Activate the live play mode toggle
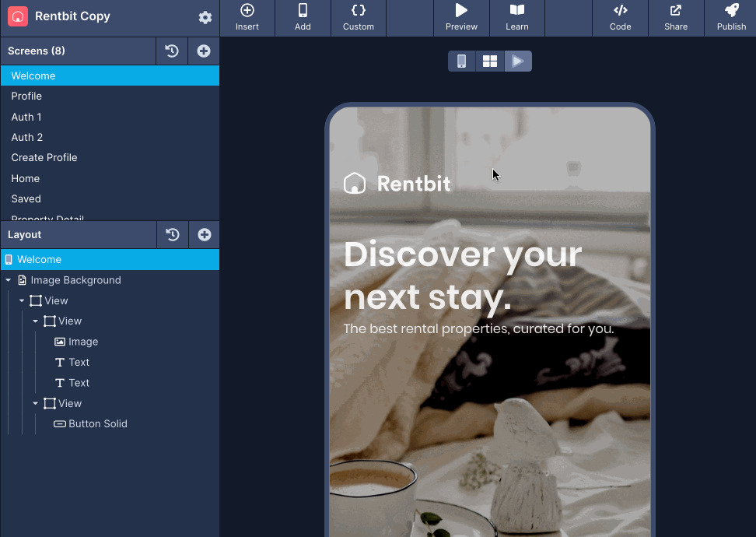 (x=518, y=61)
